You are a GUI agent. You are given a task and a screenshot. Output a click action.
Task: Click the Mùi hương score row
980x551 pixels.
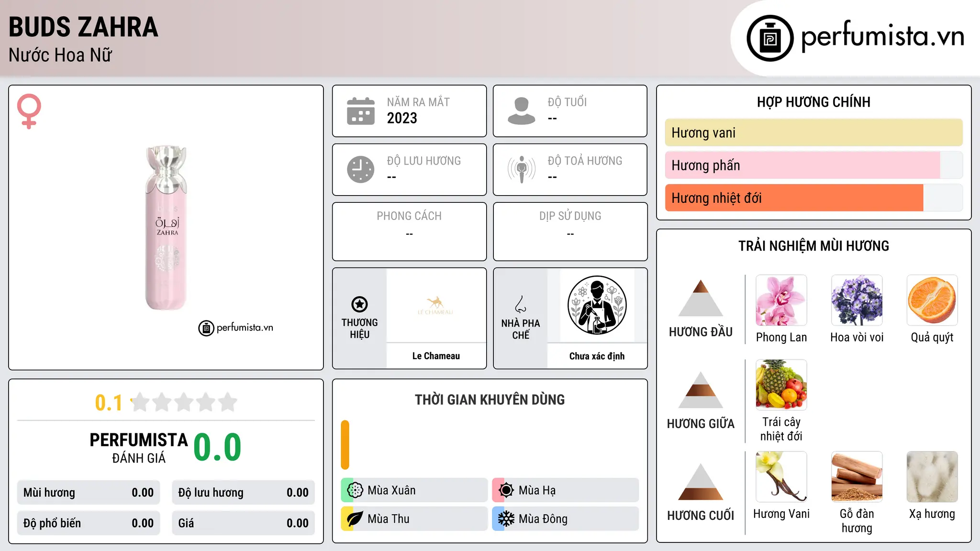tap(89, 493)
